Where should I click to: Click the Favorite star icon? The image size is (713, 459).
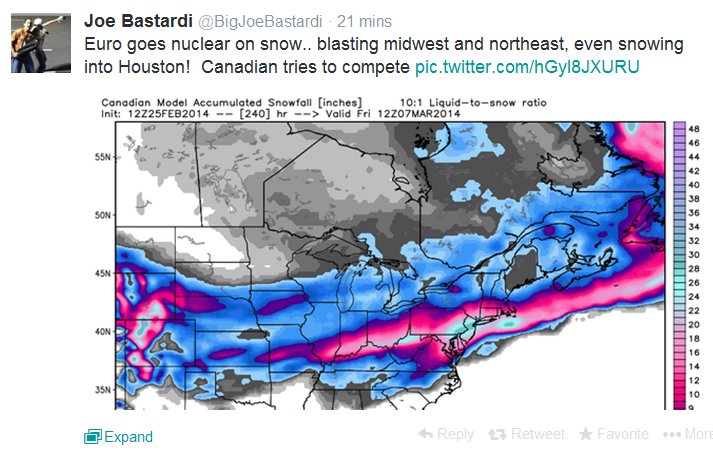tap(586, 434)
